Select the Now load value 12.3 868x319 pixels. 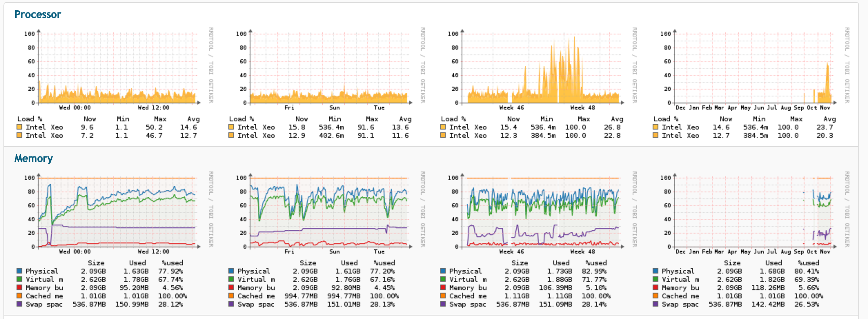509,135
